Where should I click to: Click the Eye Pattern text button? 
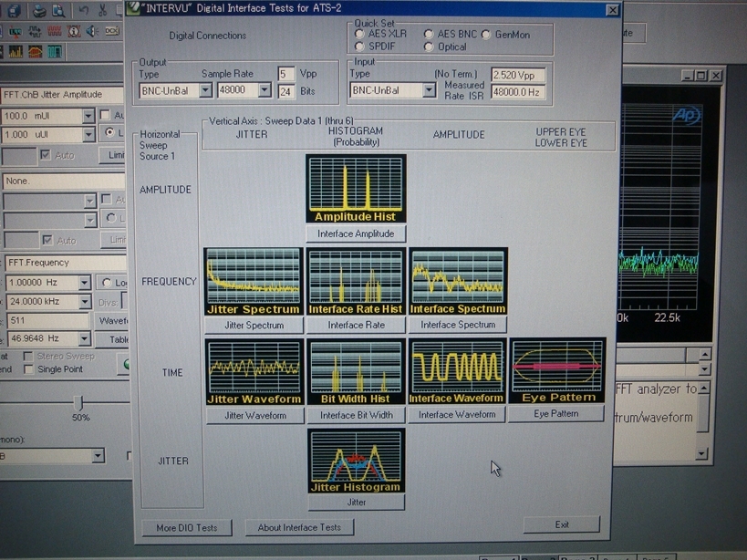pyautogui.click(x=556, y=414)
